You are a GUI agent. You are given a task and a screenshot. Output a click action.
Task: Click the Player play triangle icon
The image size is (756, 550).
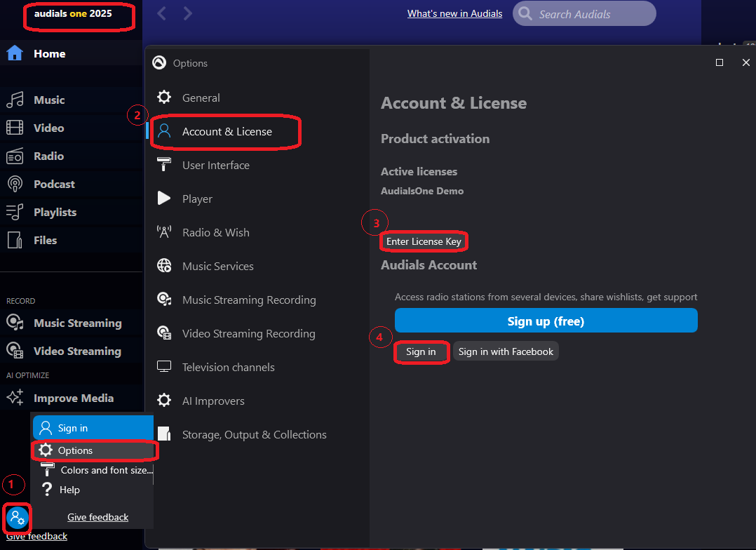[164, 199]
